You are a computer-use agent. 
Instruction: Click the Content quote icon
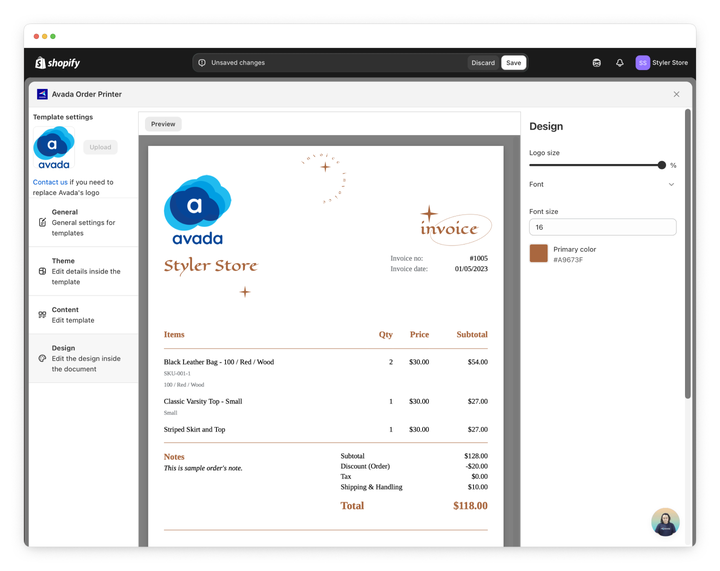[x=42, y=314]
